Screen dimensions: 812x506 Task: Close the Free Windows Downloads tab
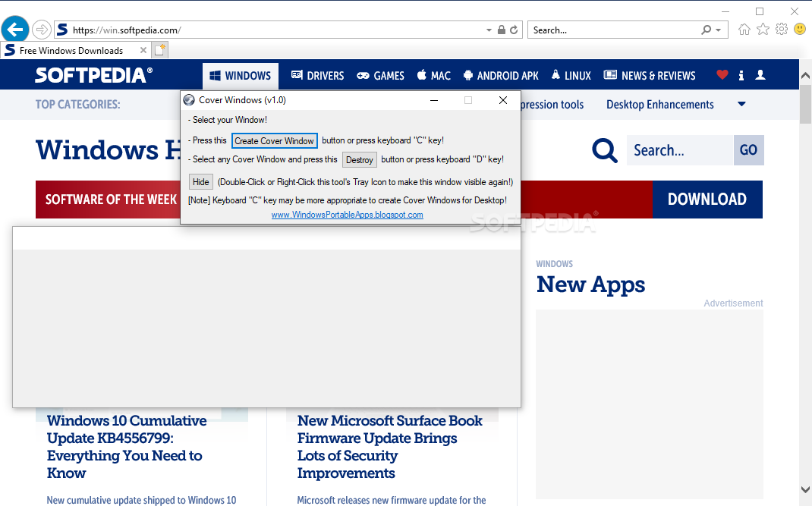pos(143,50)
